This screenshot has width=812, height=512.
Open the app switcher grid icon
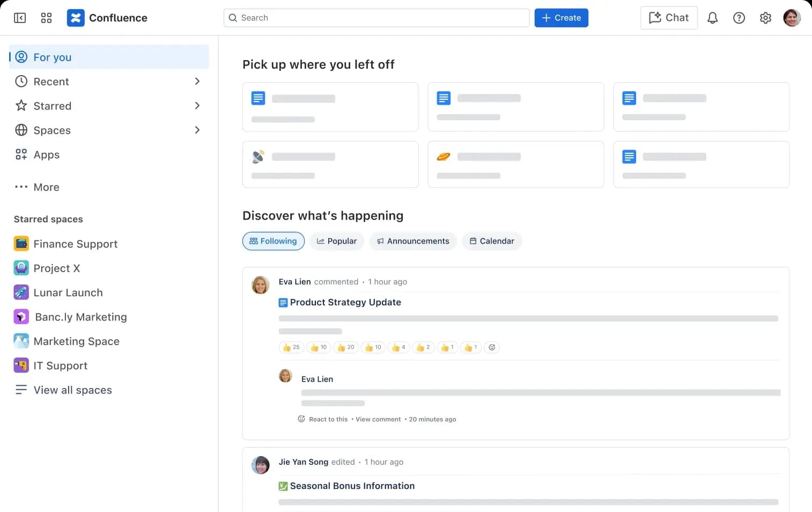(46, 18)
